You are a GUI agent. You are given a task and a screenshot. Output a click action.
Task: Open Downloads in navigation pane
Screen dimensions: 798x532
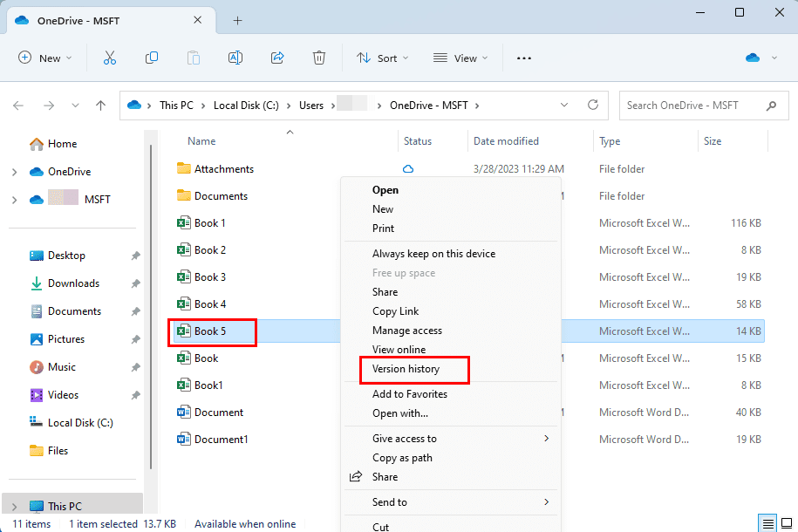[x=65, y=283]
